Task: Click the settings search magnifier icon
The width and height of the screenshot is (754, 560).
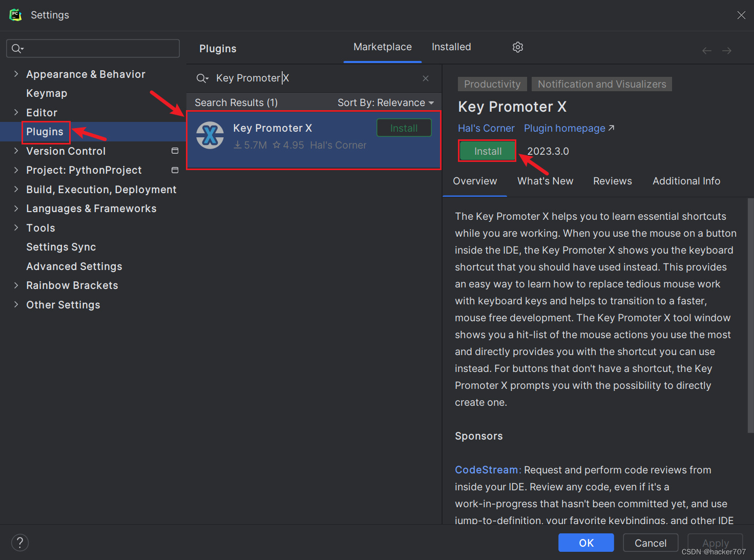Action: coord(17,48)
